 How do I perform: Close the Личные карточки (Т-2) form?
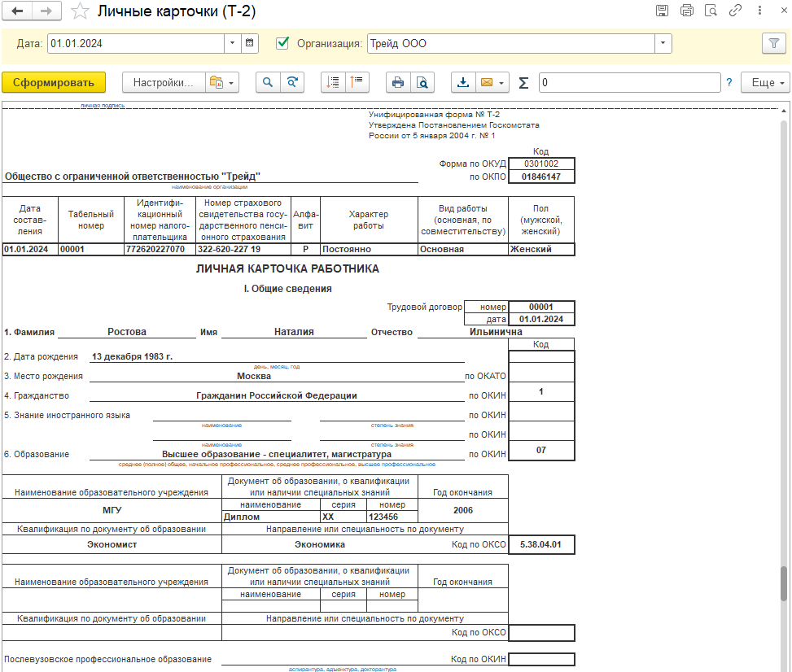pos(784,11)
